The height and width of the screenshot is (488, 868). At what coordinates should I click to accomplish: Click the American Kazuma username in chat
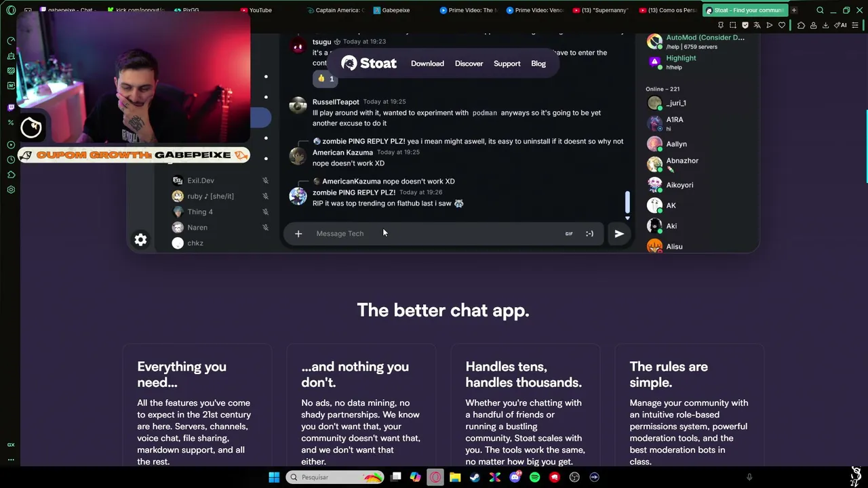[x=342, y=152]
